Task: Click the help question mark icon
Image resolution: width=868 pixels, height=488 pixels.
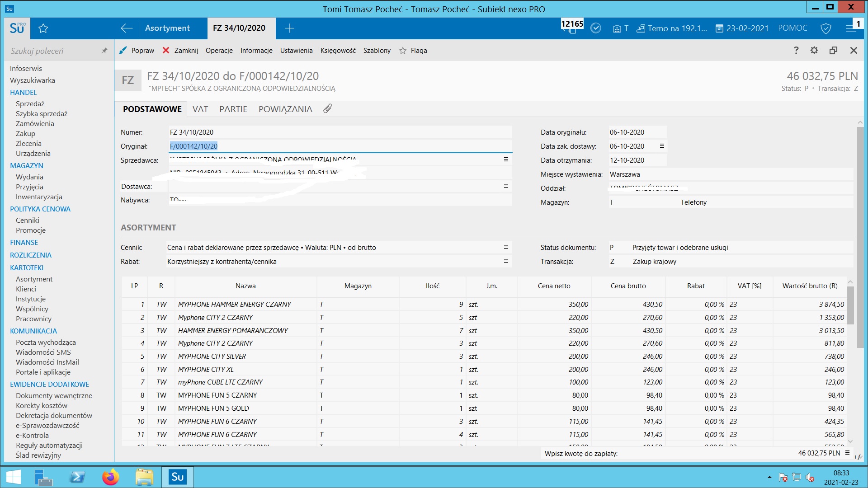Action: (x=796, y=50)
